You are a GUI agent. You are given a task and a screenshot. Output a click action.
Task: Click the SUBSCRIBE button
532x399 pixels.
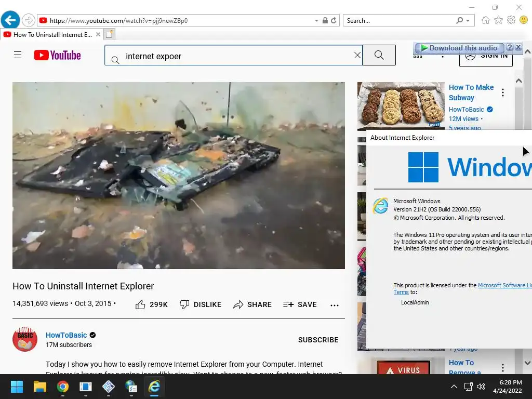(x=318, y=340)
